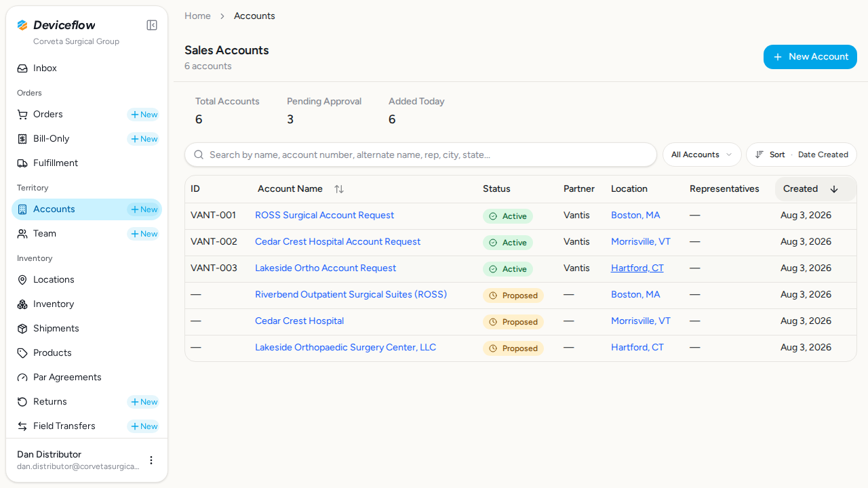Click New next to Returns
This screenshot has height=488, width=868.
pyautogui.click(x=144, y=402)
